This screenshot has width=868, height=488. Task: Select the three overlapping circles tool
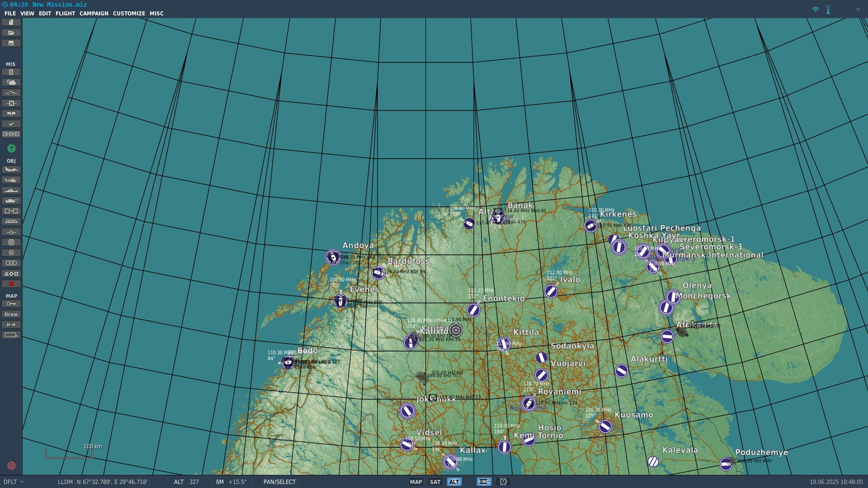(11, 263)
